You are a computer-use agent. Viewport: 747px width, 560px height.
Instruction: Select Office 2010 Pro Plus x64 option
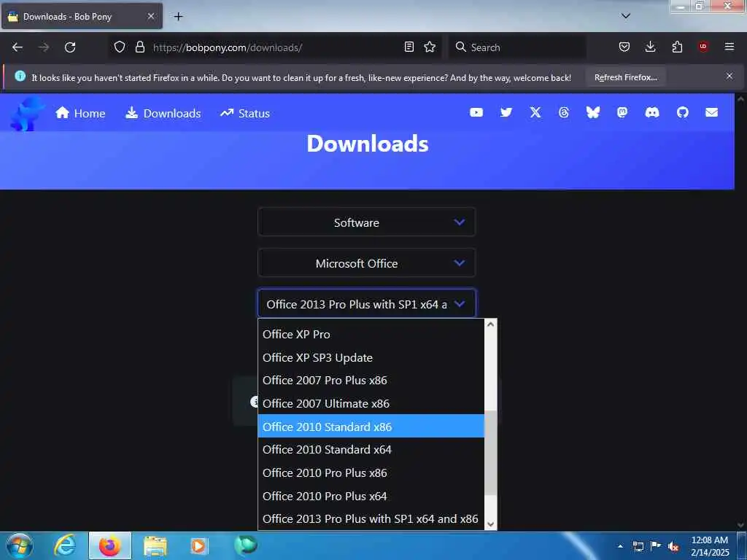[x=371, y=496]
